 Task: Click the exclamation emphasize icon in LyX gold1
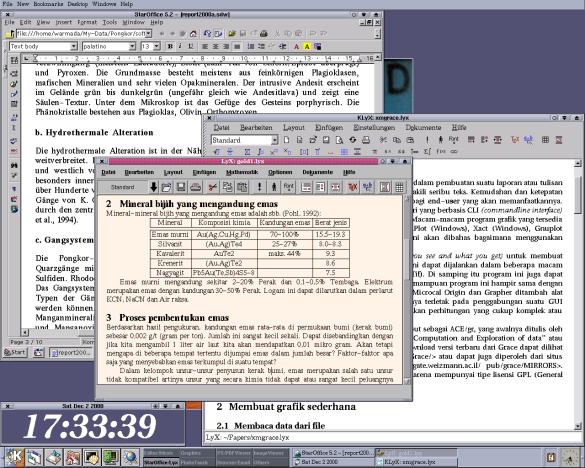(x=260, y=187)
